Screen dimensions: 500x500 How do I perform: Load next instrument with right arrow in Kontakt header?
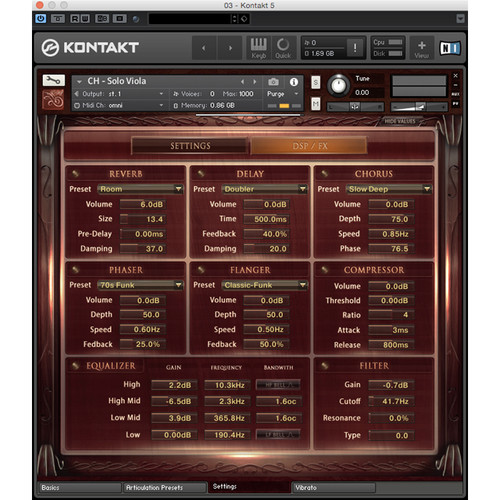[x=230, y=48]
